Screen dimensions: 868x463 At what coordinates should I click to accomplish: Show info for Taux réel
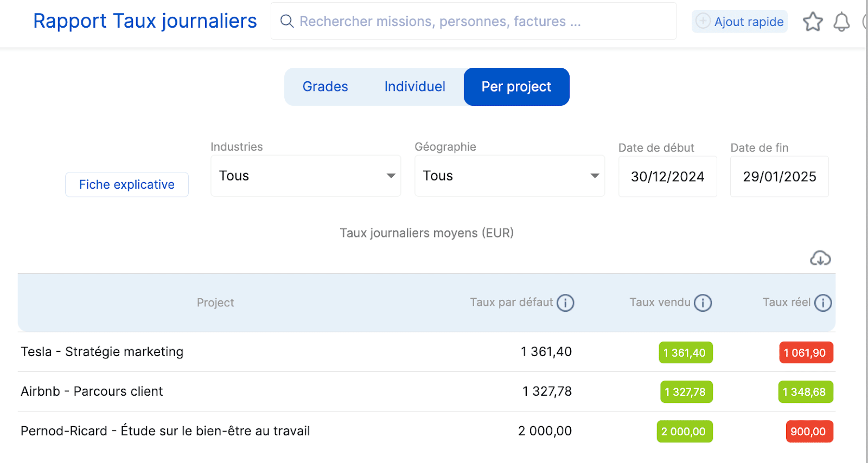823,303
